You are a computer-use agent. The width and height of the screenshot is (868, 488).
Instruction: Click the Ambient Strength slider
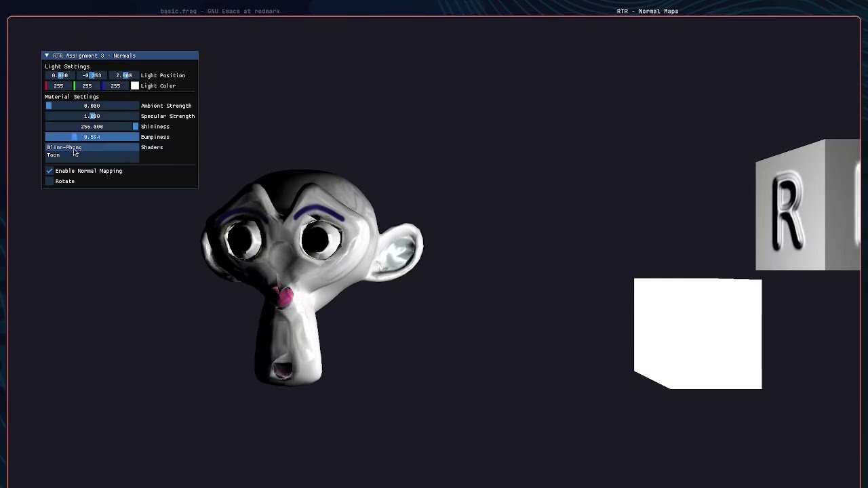92,106
